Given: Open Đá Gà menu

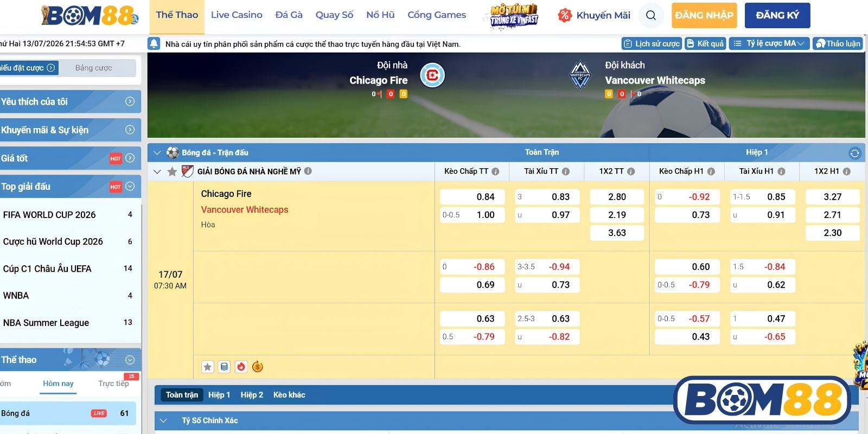Looking at the screenshot, I should [289, 15].
